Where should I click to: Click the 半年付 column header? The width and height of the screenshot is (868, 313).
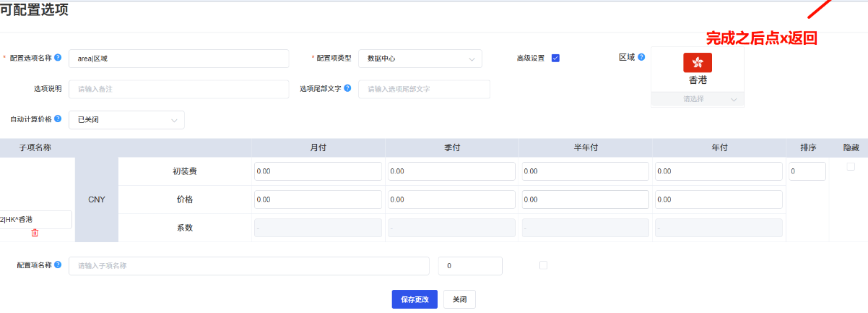(585, 147)
